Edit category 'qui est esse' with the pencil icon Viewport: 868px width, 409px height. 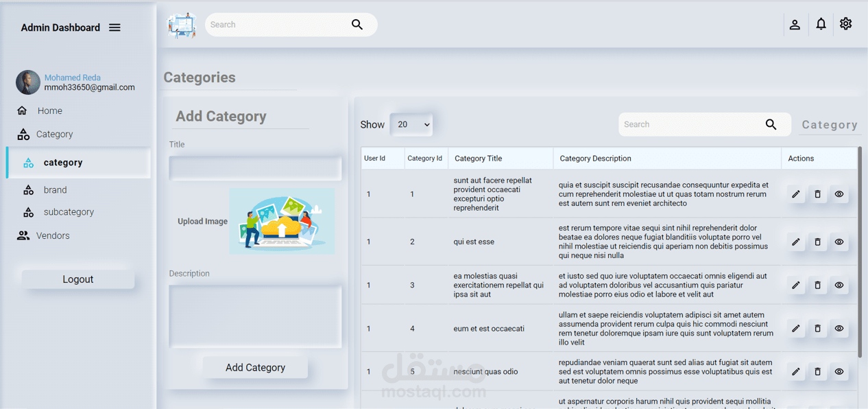pyautogui.click(x=796, y=242)
